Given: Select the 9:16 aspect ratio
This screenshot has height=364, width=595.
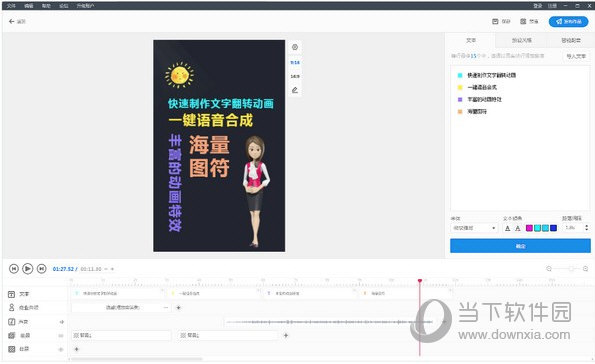Looking at the screenshot, I should (x=295, y=62).
